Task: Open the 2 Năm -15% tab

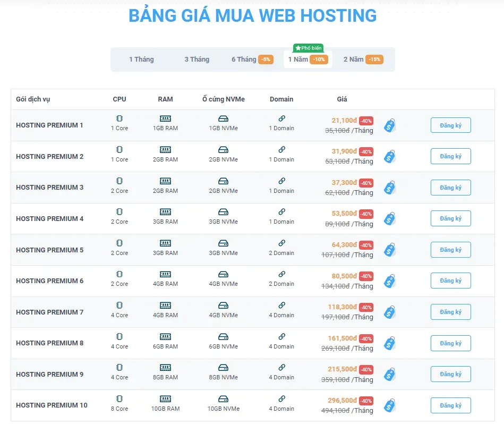Action: pos(363,60)
